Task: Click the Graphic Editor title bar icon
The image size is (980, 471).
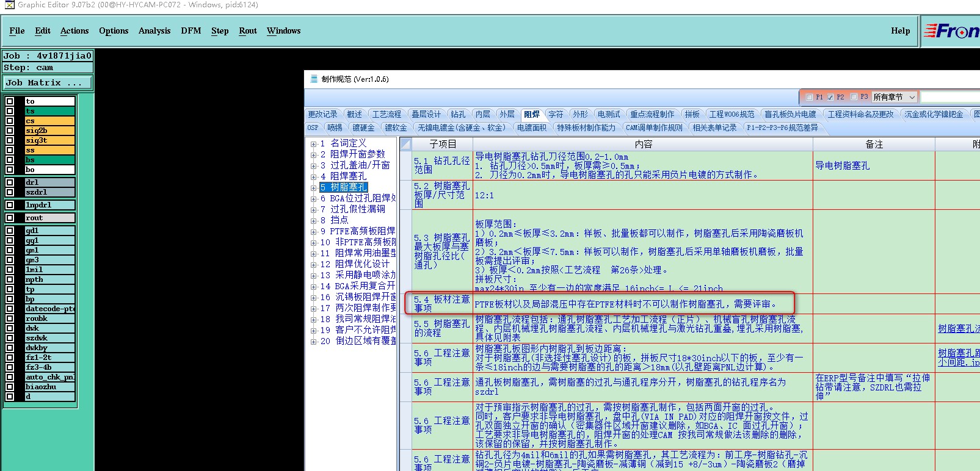Action: [9, 5]
